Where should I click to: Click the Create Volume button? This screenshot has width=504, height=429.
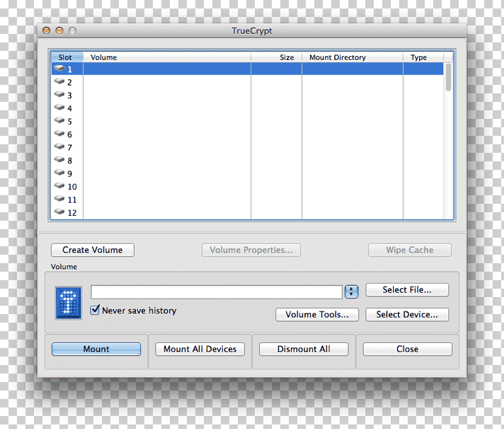[92, 250]
